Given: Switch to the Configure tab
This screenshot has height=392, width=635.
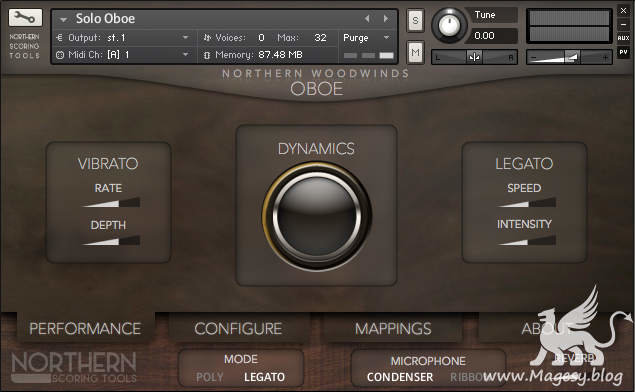Looking at the screenshot, I should [238, 329].
